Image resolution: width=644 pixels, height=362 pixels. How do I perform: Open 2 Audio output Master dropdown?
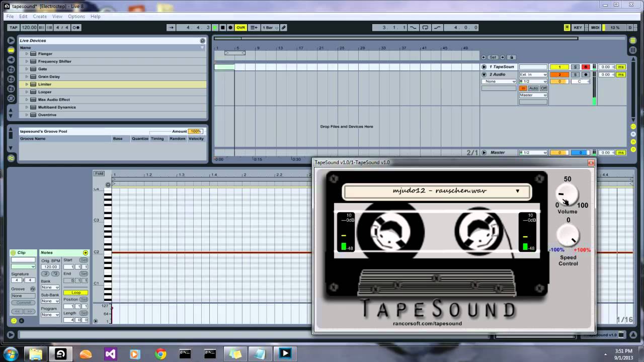coord(533,95)
